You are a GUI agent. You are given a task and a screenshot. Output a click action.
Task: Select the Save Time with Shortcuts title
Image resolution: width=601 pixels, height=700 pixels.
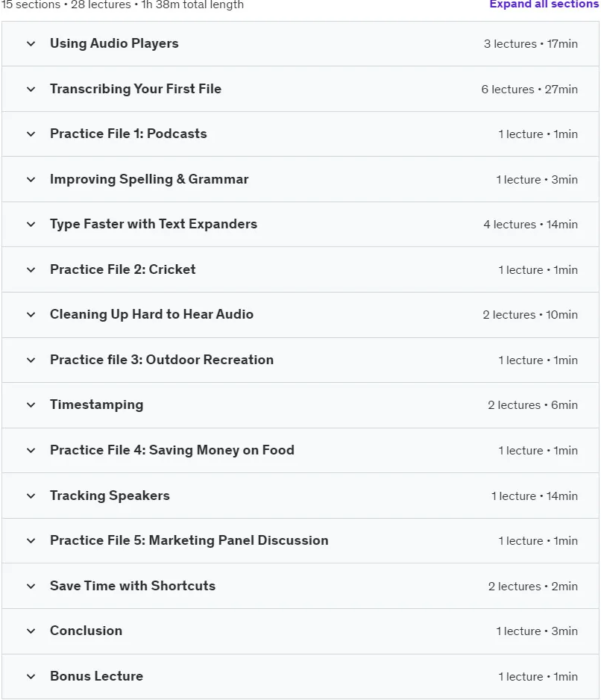click(x=133, y=586)
